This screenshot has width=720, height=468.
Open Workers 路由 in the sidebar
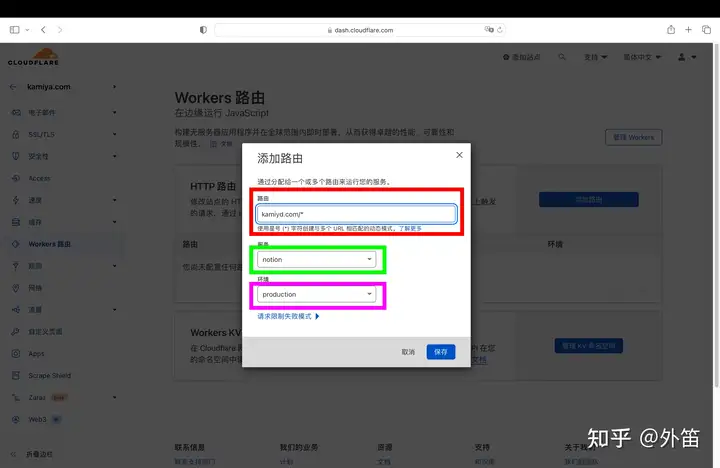click(x=50, y=244)
